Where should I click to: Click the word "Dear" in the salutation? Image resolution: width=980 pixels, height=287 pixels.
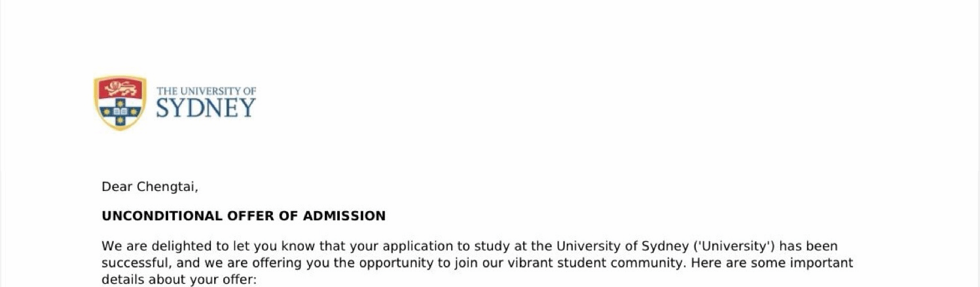[117, 187]
